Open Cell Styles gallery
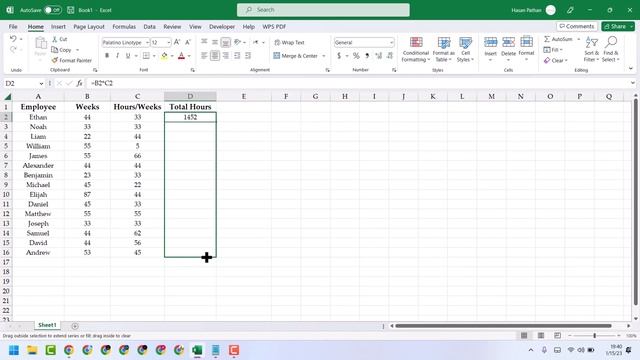 tap(465, 49)
